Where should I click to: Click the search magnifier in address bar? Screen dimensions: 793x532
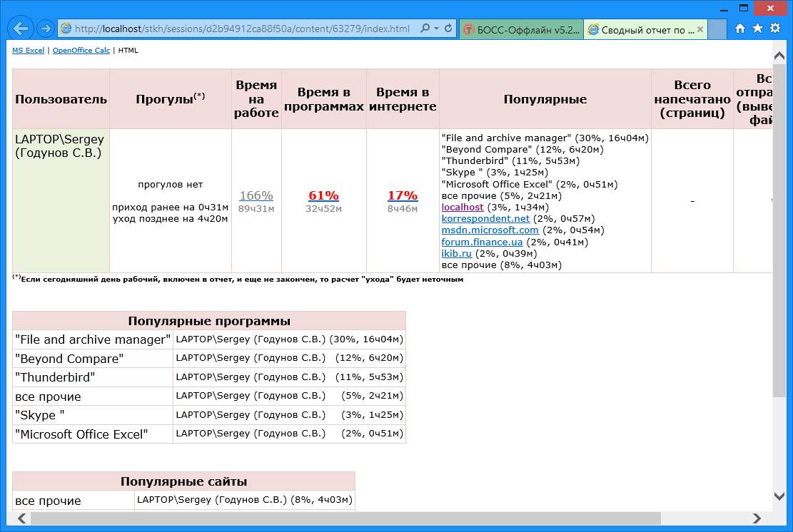pyautogui.click(x=425, y=29)
